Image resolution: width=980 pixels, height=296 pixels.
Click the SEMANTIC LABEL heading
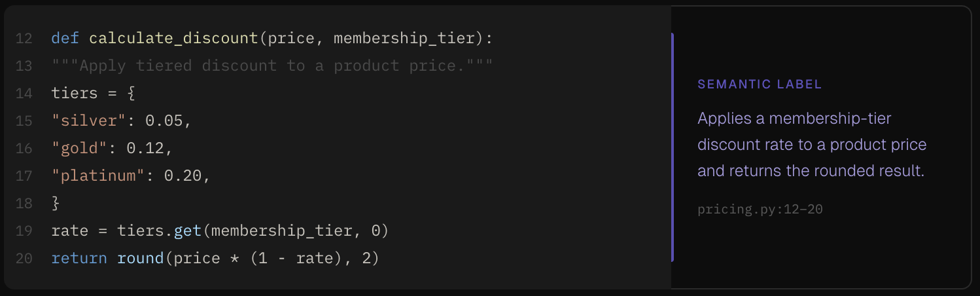(x=760, y=84)
